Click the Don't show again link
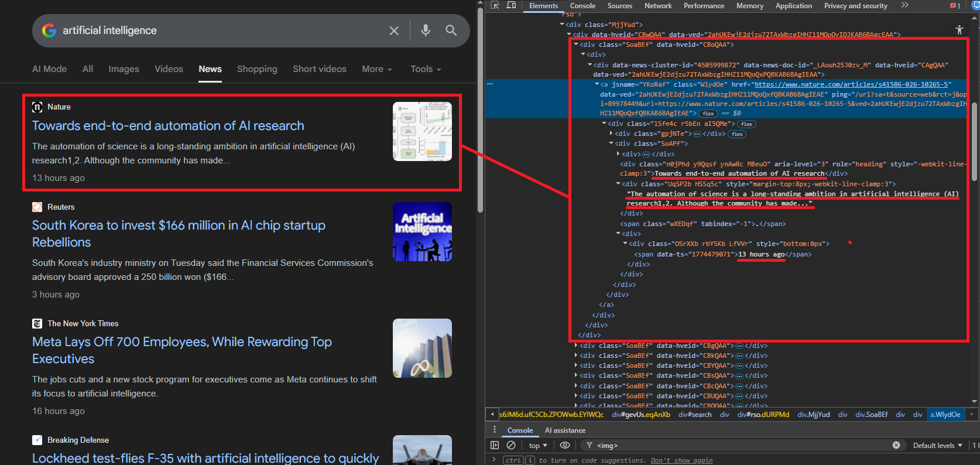 point(681,460)
